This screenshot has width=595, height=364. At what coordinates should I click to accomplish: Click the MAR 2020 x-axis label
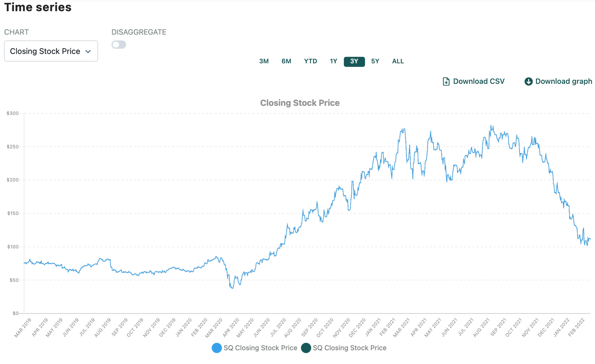214,327
